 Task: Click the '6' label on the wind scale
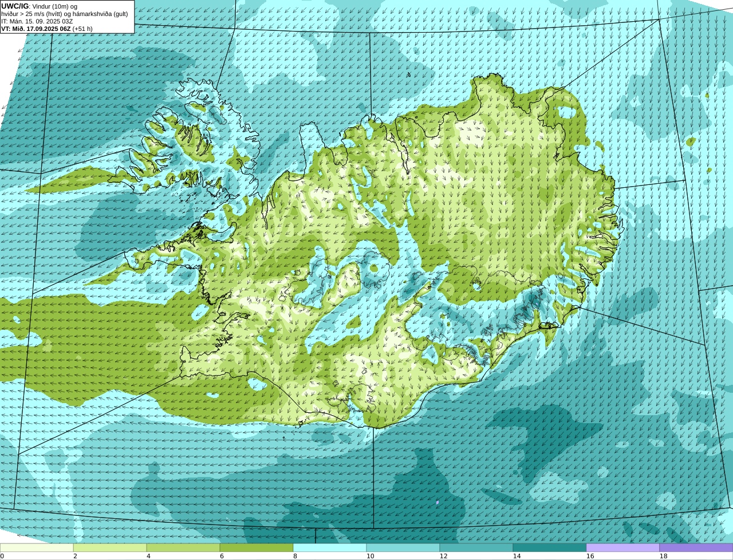(222, 556)
